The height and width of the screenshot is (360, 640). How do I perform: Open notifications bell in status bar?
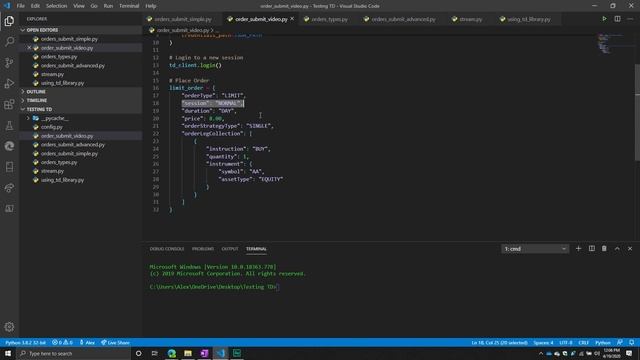[631, 342]
